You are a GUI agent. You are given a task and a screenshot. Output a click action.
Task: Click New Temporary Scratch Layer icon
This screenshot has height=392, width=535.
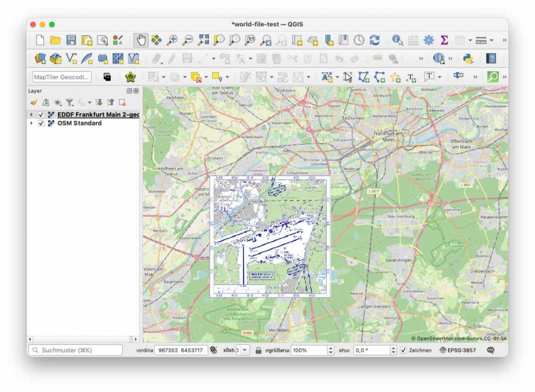(x=103, y=59)
